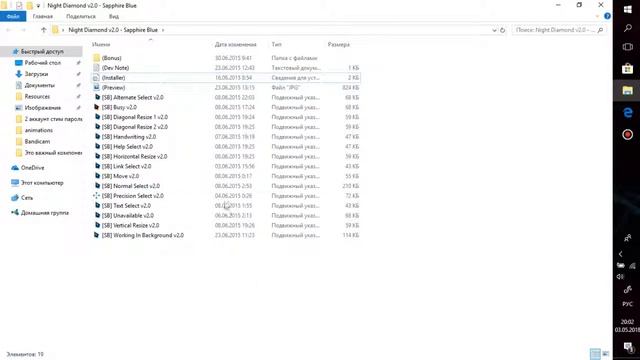Select the (Installer) file icon
The height and width of the screenshot is (360, 640).
(96, 78)
